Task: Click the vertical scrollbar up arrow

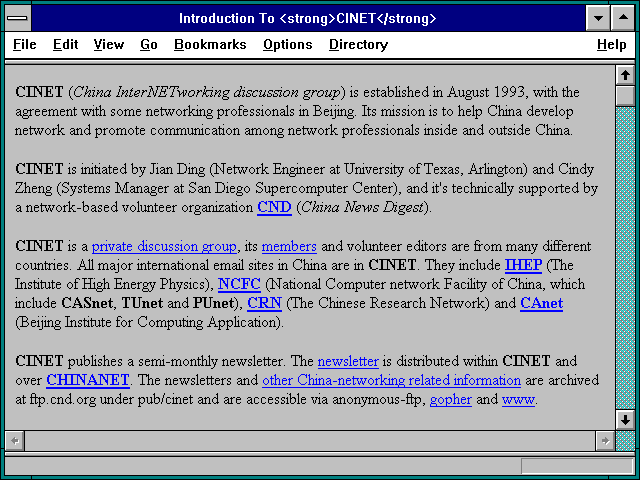Action: pyautogui.click(x=625, y=76)
